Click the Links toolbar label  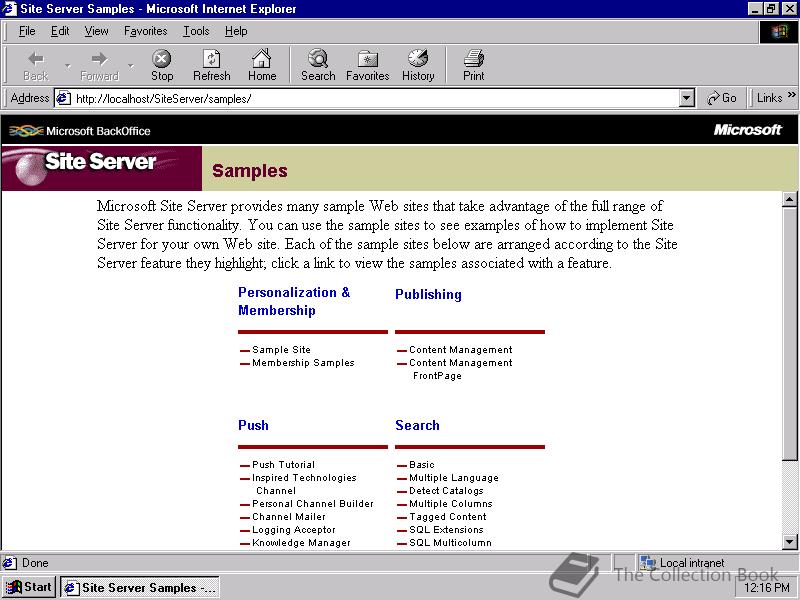pyautogui.click(x=769, y=98)
